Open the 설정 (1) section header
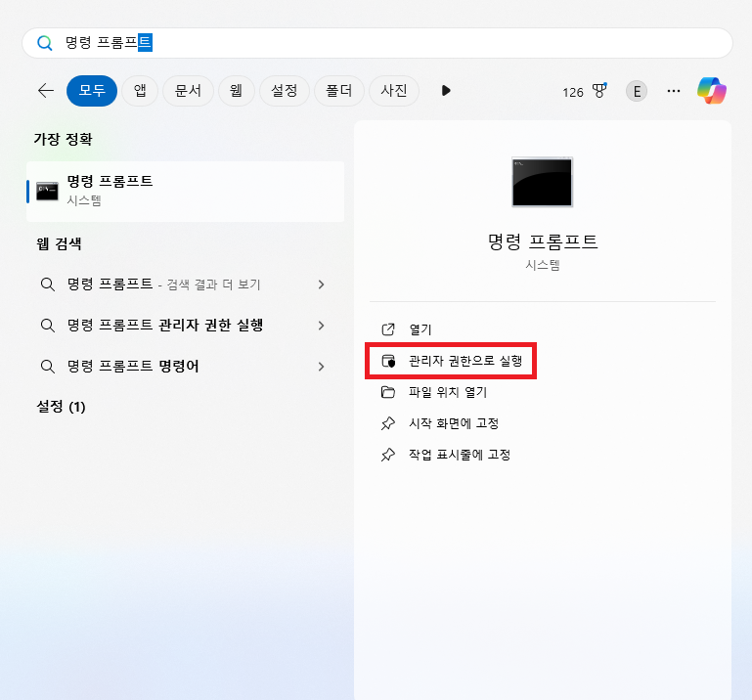The height and width of the screenshot is (700, 752). coord(61,407)
